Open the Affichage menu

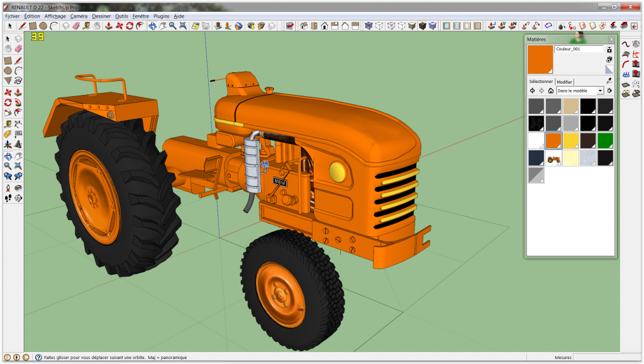tap(55, 16)
